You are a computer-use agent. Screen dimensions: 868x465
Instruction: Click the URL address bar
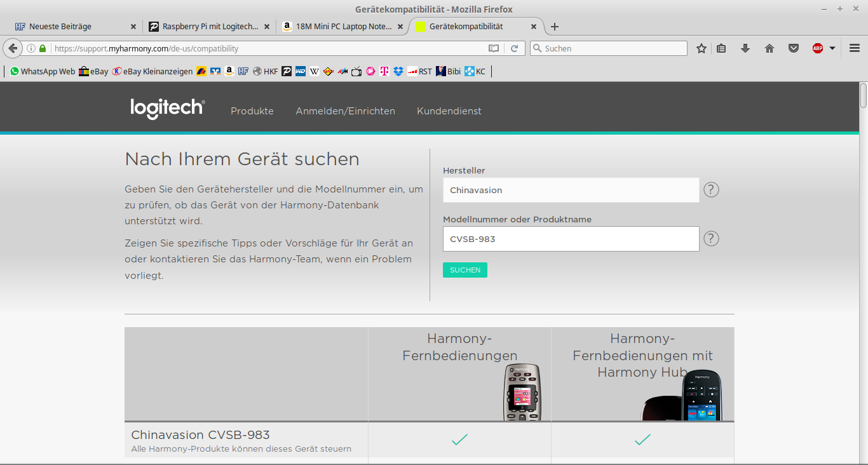pyautogui.click(x=267, y=48)
